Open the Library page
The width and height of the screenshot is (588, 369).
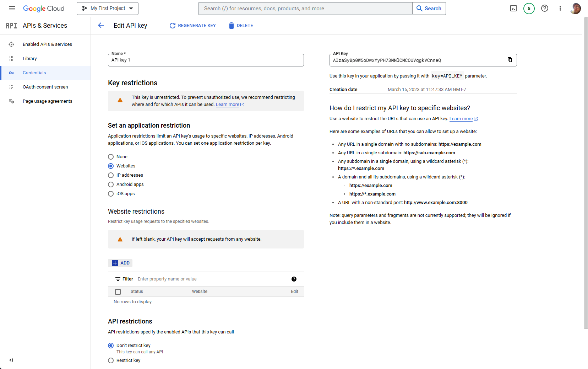point(30,59)
